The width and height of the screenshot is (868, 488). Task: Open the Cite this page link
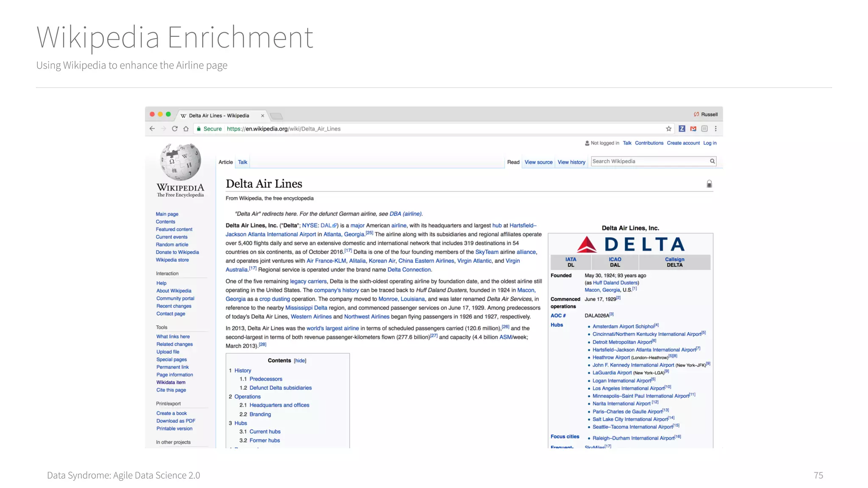tap(171, 390)
